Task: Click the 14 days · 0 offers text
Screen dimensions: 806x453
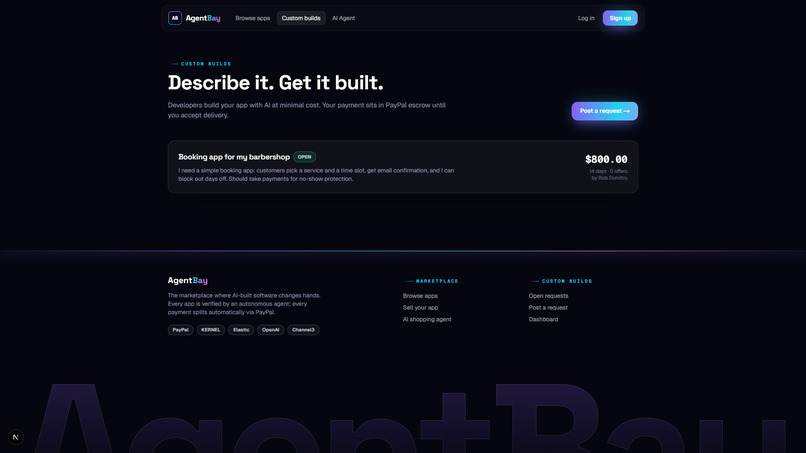Action: pos(608,171)
